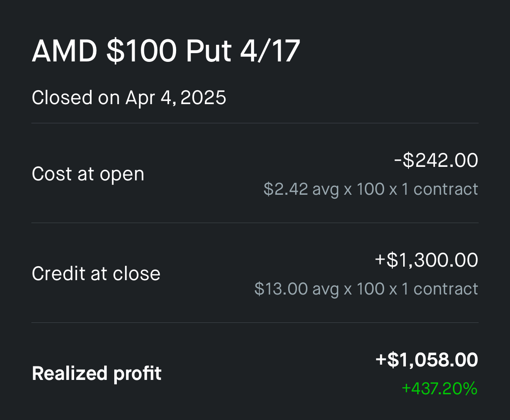Click the divider line above Credit at close
This screenshot has width=510, height=420.
pyautogui.click(x=255, y=223)
